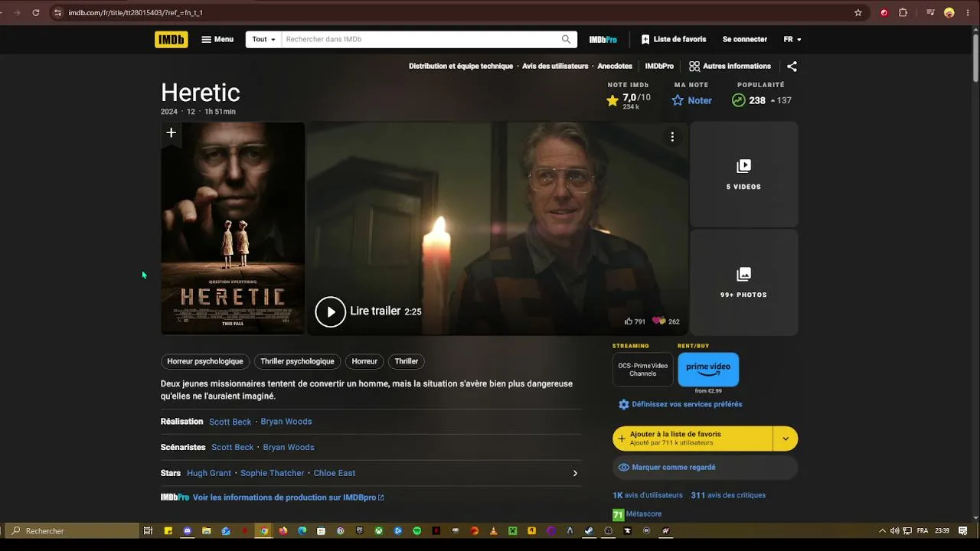The image size is (980, 551).
Task: Open 'Définissez vos services préférés'
Action: pos(680,404)
